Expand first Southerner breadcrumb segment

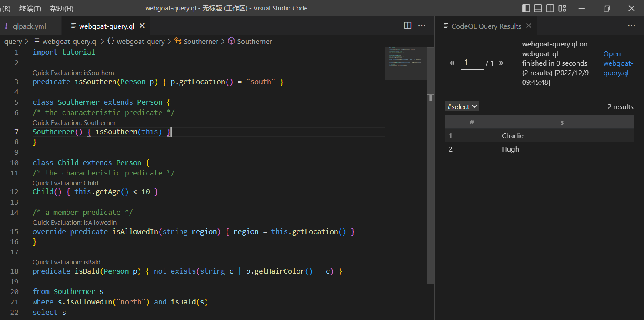point(201,41)
